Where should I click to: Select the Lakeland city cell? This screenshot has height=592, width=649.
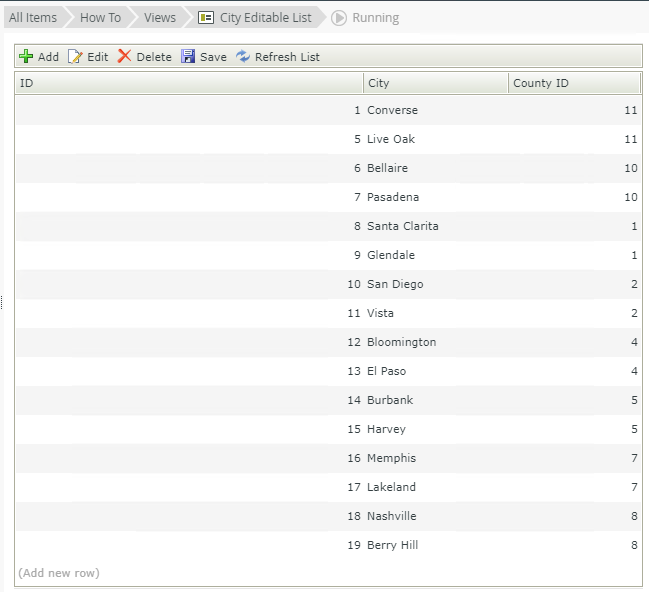coord(391,487)
